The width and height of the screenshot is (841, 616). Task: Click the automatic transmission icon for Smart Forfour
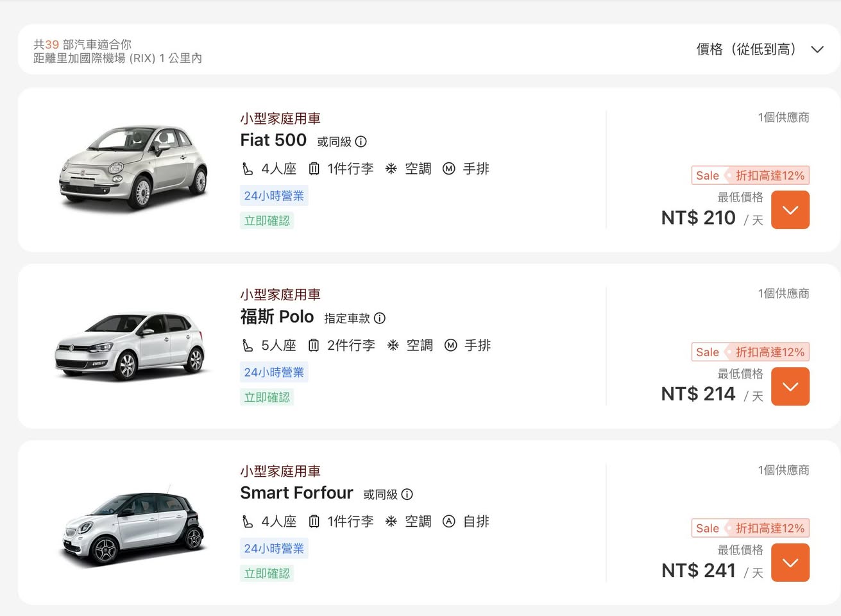coord(449,522)
